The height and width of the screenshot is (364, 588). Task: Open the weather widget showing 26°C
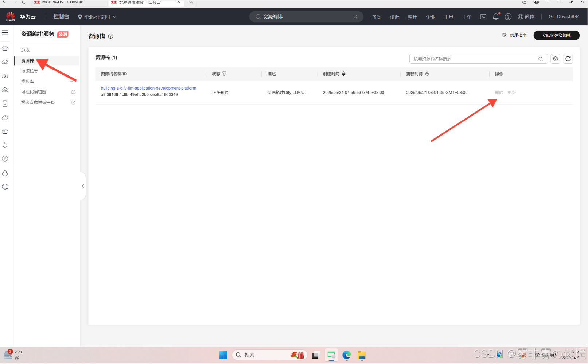coord(13,355)
